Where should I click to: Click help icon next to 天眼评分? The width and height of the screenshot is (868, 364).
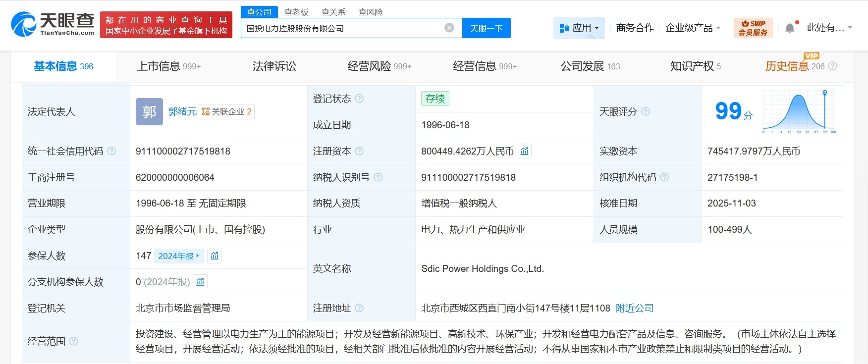click(x=646, y=111)
